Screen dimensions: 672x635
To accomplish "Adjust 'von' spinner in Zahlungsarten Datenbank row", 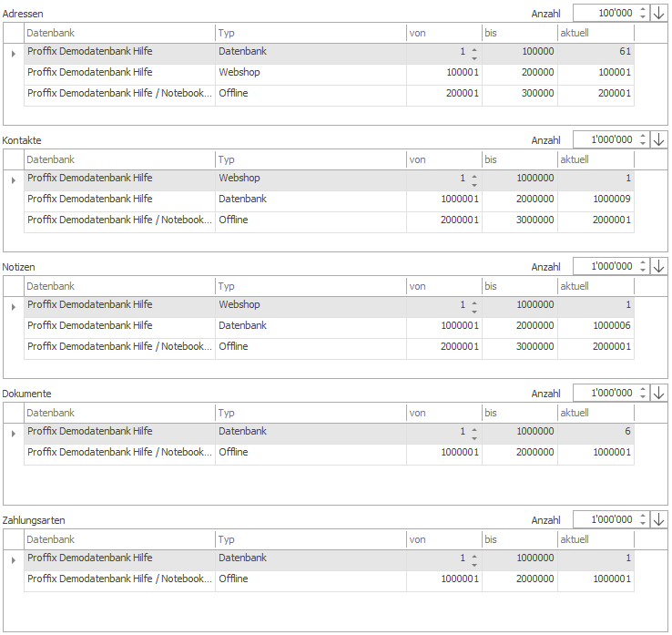I will [474, 560].
